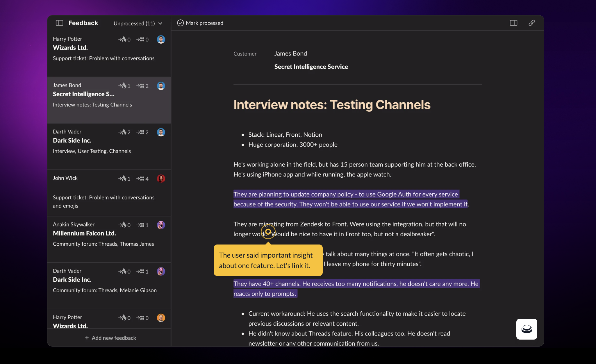
Task: Click the insights icon on John Wick's item
Action: [x=124, y=179]
